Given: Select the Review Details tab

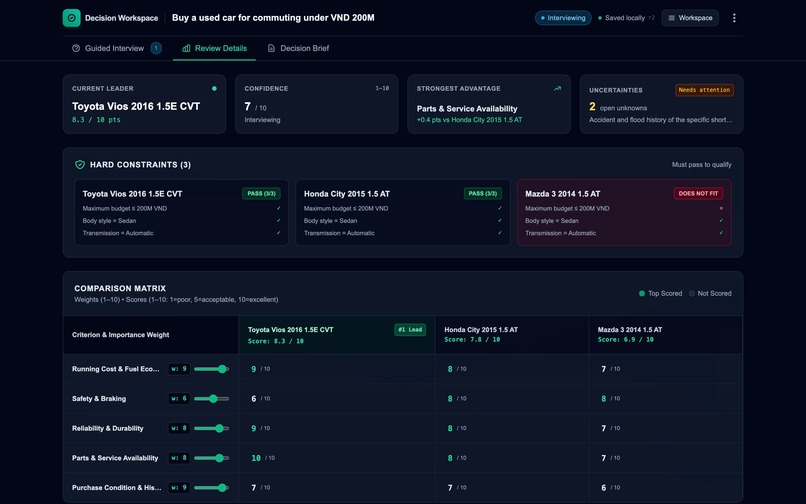Looking at the screenshot, I should pyautogui.click(x=214, y=48).
